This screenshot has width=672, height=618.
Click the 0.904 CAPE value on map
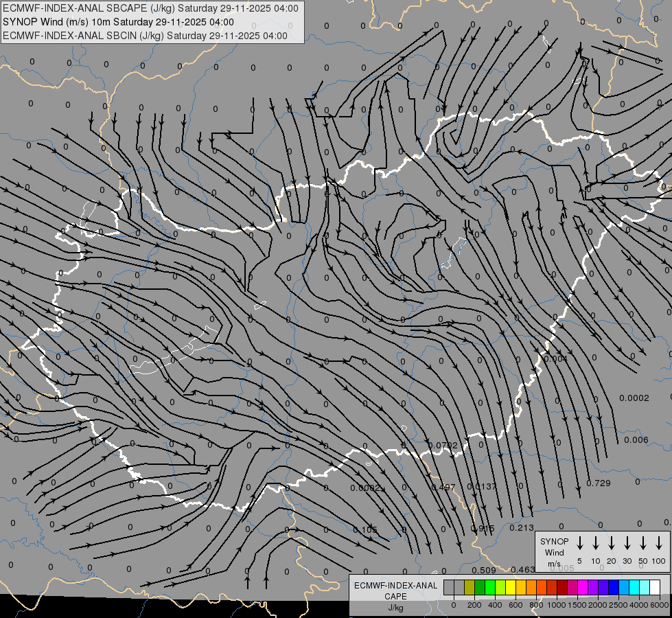(x=555, y=358)
